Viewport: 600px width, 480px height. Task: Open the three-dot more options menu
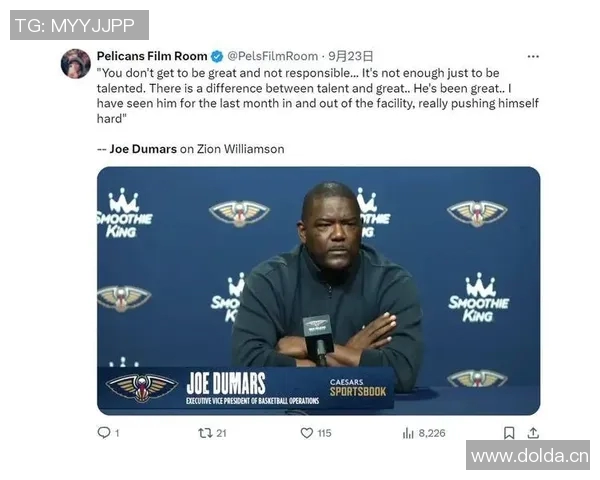coord(533,56)
